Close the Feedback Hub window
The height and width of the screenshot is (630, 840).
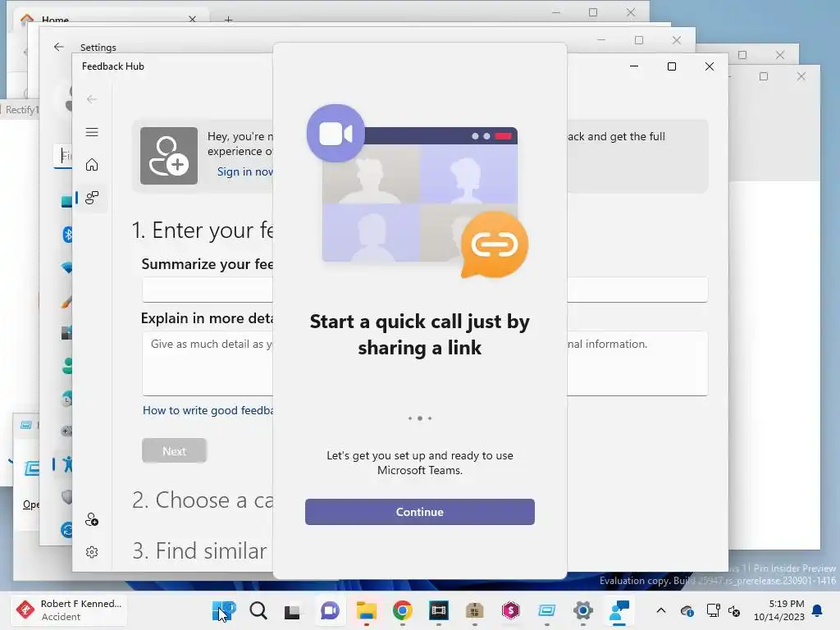click(710, 66)
